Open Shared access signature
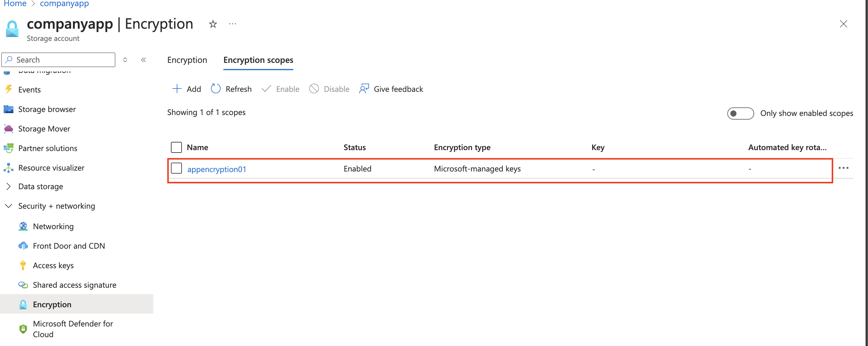The image size is (868, 346). [74, 285]
